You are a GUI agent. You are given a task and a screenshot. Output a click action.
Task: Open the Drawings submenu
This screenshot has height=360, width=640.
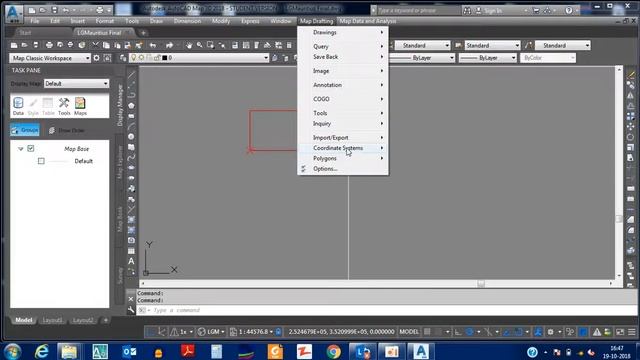coord(343,32)
